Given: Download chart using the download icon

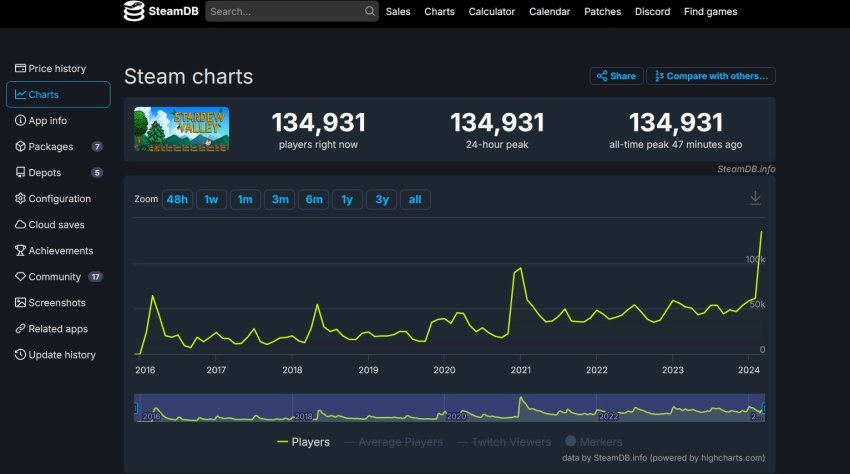Looking at the screenshot, I should click(755, 198).
